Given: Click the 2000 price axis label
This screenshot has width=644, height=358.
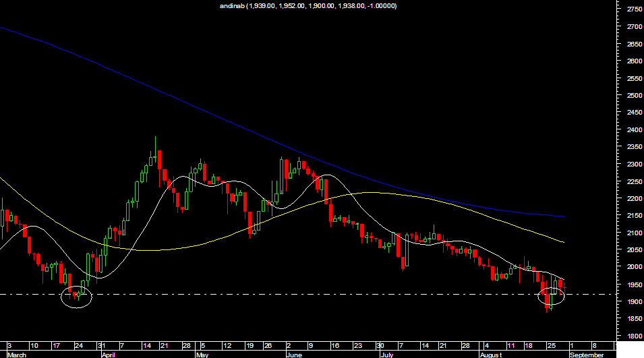Looking at the screenshot, I should (635, 267).
